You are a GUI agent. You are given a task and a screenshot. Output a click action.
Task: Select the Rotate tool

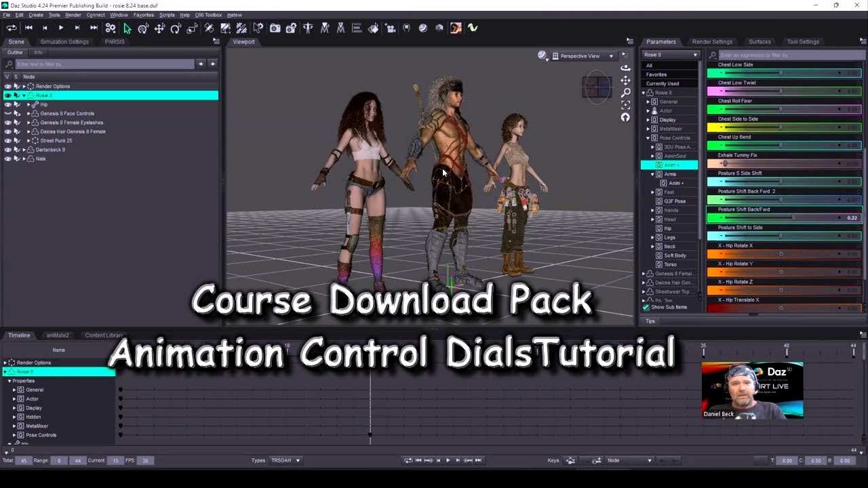pos(176,28)
